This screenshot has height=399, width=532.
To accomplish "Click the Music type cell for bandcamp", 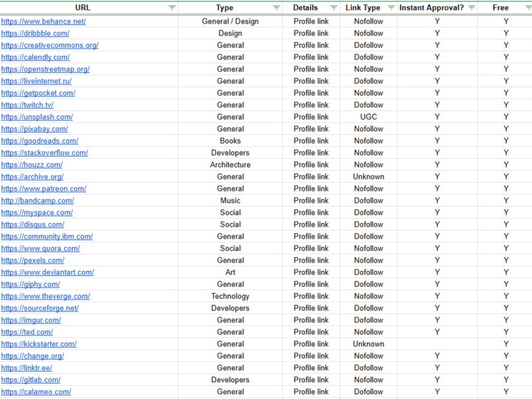I will click(x=230, y=201).
